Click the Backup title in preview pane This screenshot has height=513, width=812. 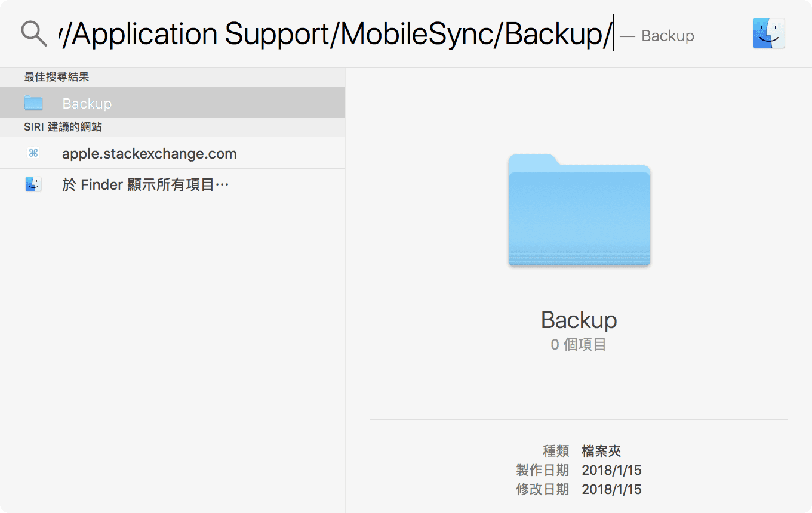tap(579, 320)
